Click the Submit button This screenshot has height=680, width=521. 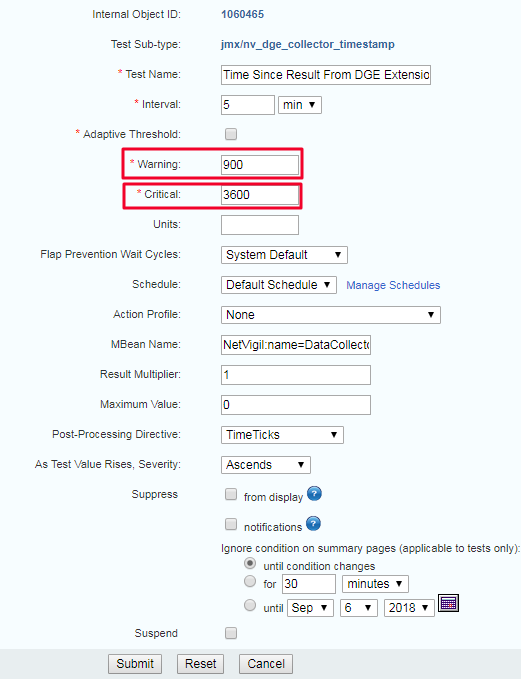pos(135,664)
